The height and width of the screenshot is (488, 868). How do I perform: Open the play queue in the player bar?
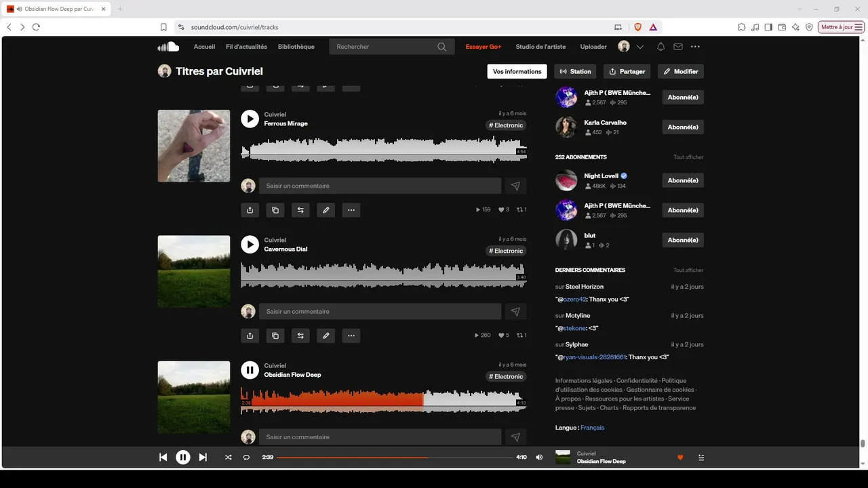701,457
